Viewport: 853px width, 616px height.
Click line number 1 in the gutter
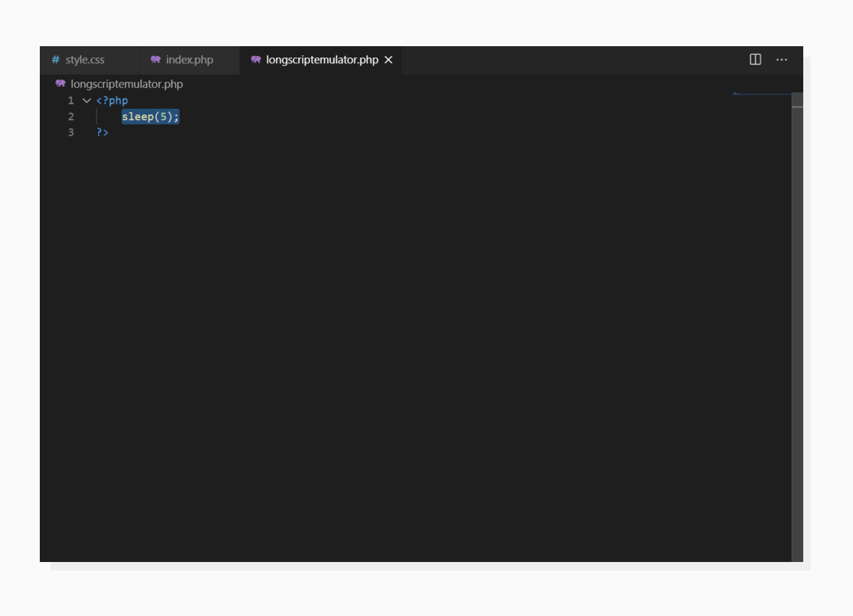70,100
